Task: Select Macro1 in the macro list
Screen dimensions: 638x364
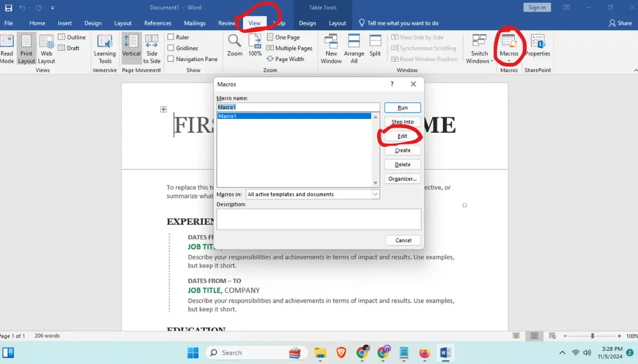Action: (294, 116)
